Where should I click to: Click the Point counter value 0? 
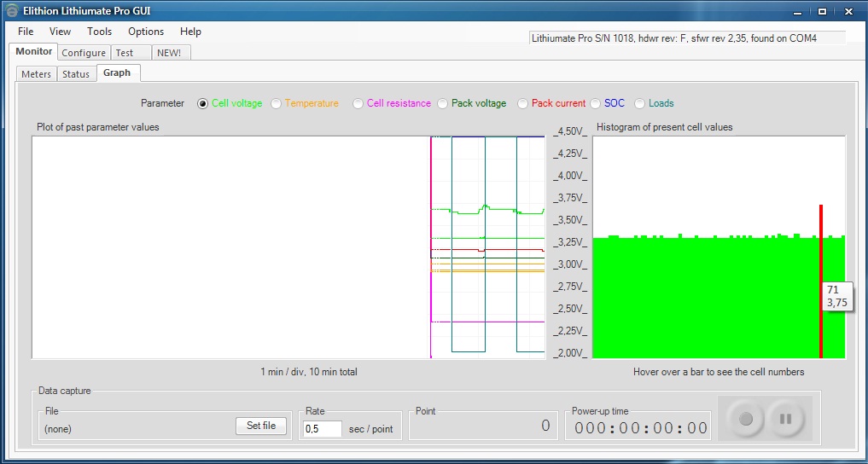point(545,426)
